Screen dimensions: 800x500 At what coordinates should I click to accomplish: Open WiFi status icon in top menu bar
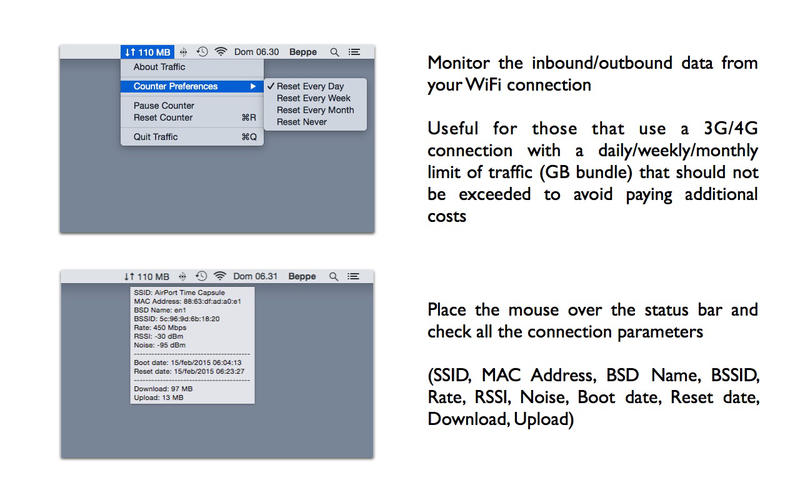220,52
